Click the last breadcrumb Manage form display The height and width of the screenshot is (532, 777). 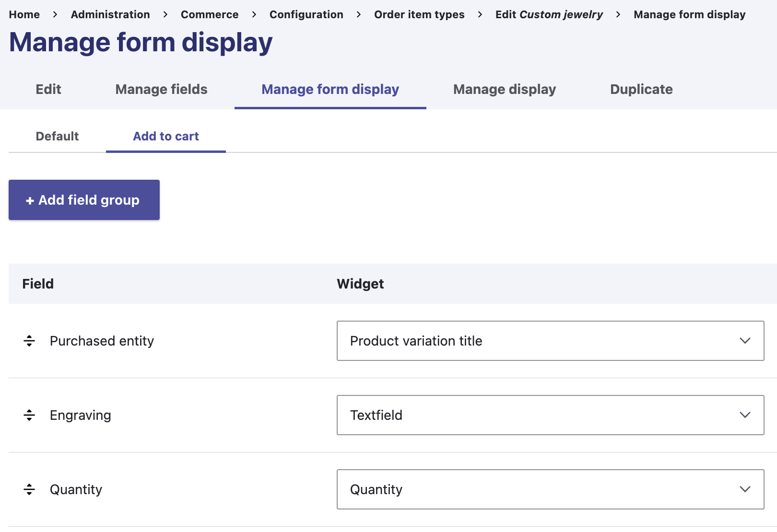pyautogui.click(x=690, y=14)
